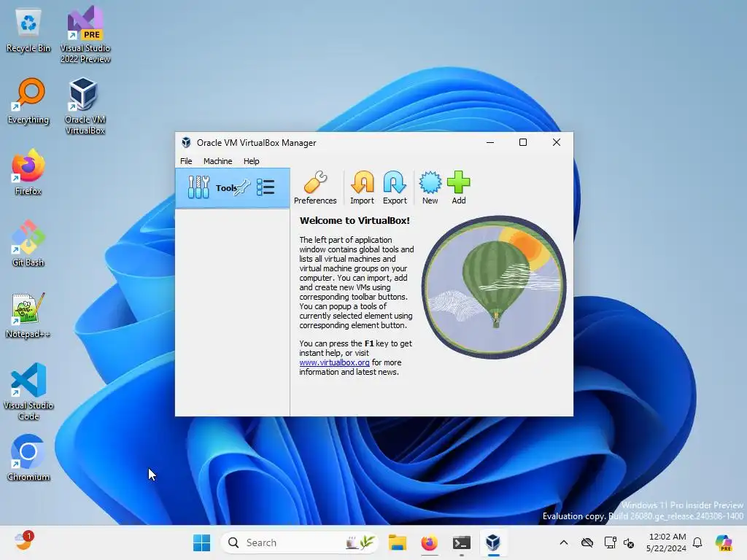This screenshot has height=560, width=747.
Task: Select the Chromium desktop shortcut
Action: pyautogui.click(x=28, y=458)
